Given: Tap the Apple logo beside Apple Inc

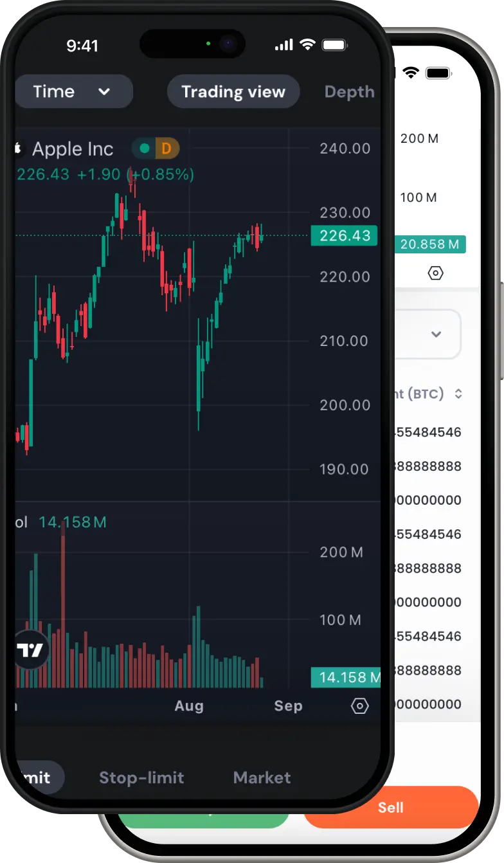Looking at the screenshot, I should 17,149.
